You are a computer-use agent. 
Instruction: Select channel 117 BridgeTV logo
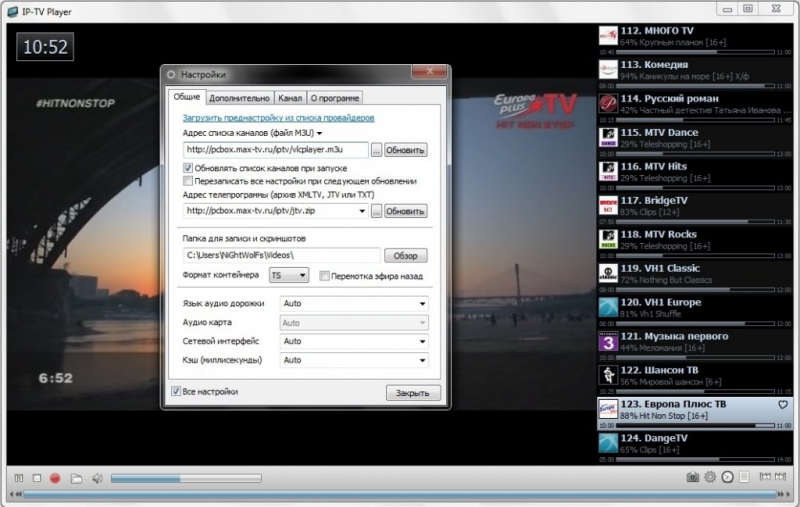[x=608, y=206]
